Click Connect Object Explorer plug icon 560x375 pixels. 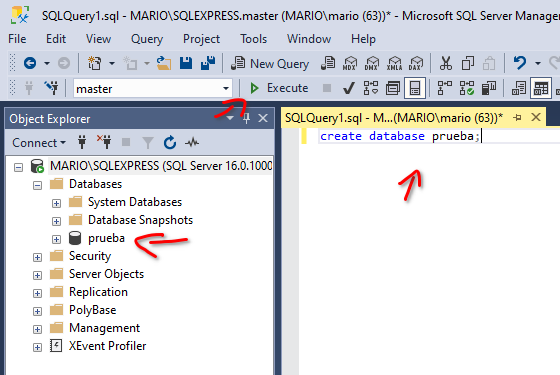point(82,142)
